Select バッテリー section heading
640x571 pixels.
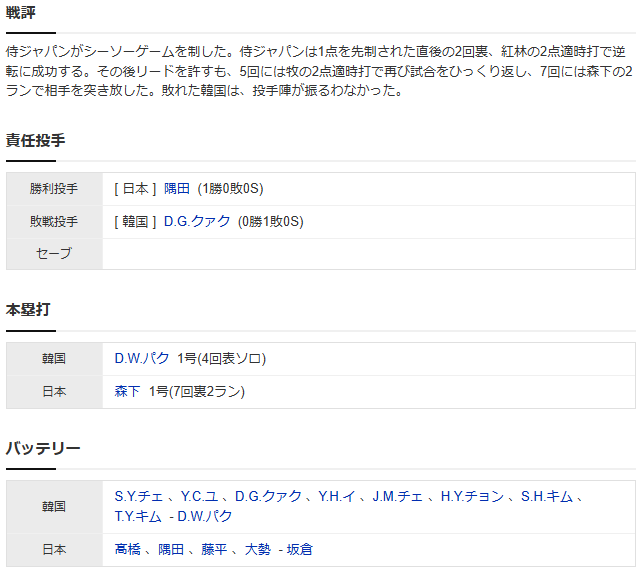tap(43, 448)
